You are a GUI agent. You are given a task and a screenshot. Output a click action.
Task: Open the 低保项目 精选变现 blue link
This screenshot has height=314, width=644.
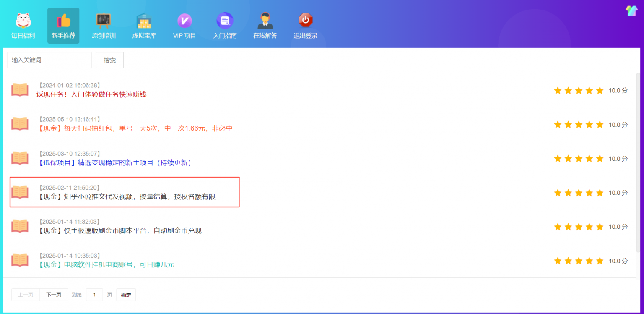point(114,162)
